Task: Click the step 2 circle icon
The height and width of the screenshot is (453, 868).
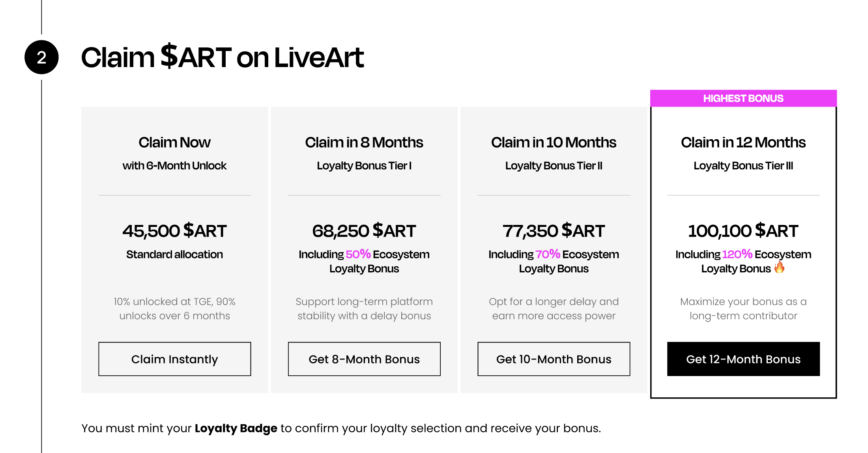Action: [41, 57]
